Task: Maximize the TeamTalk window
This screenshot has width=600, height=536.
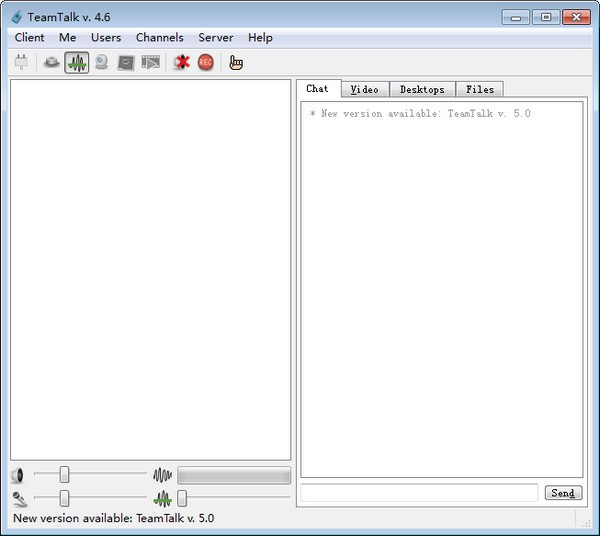Action: (546, 18)
